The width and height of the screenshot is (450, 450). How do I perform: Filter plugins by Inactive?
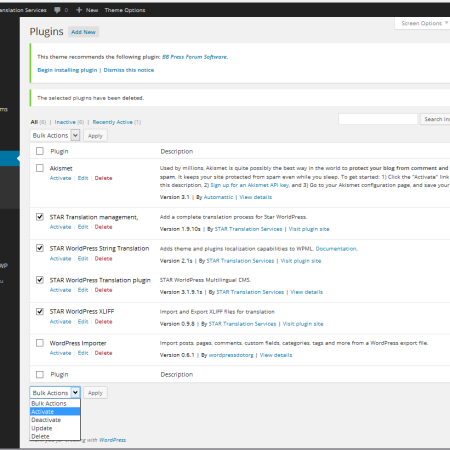coord(65,122)
